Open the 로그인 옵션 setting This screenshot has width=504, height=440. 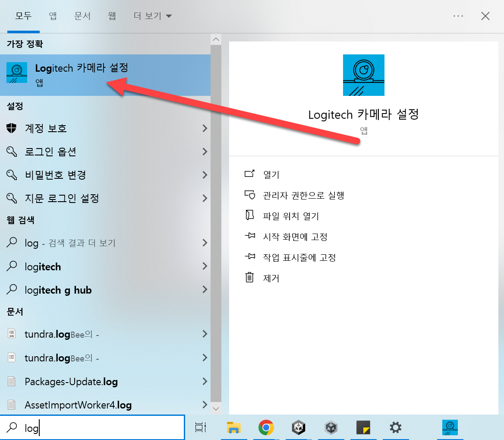(105, 152)
